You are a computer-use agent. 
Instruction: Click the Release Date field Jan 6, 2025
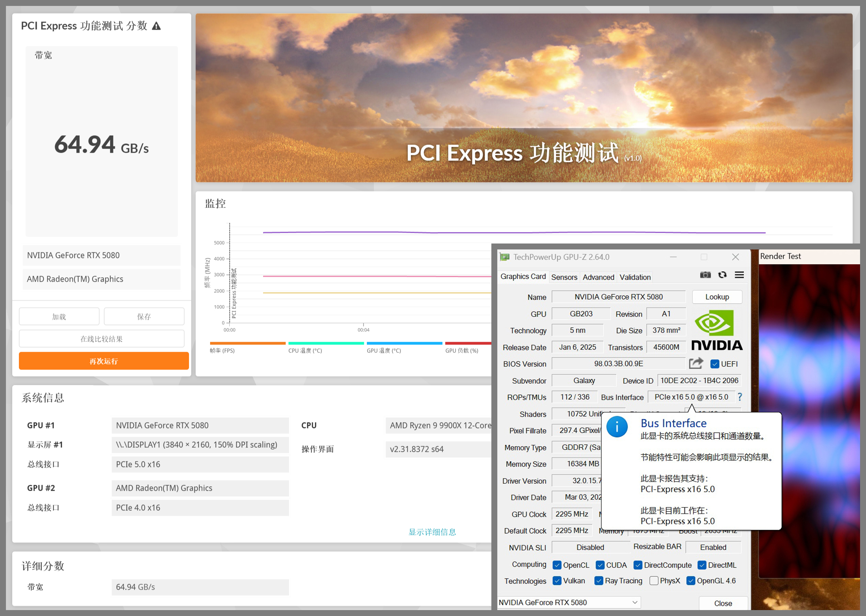pyautogui.click(x=577, y=347)
